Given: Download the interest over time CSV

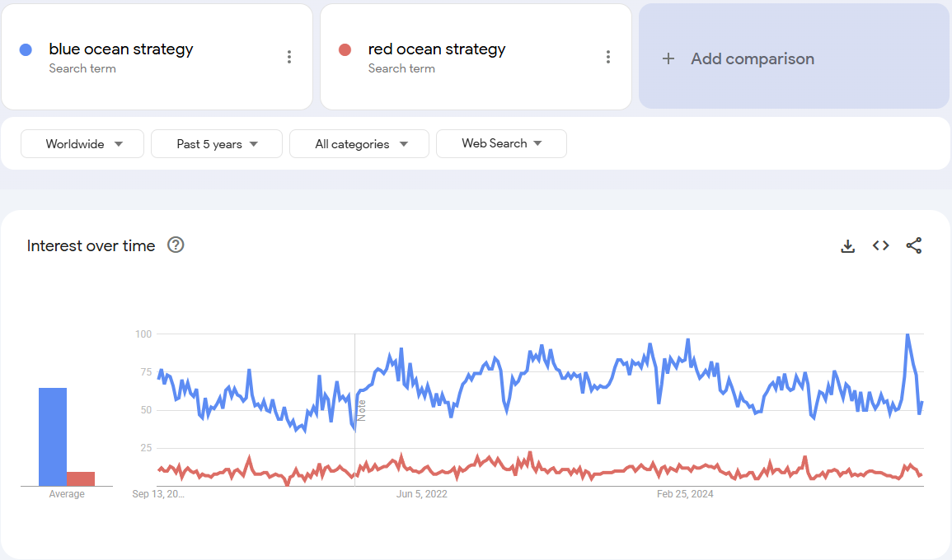Looking at the screenshot, I should click(847, 245).
